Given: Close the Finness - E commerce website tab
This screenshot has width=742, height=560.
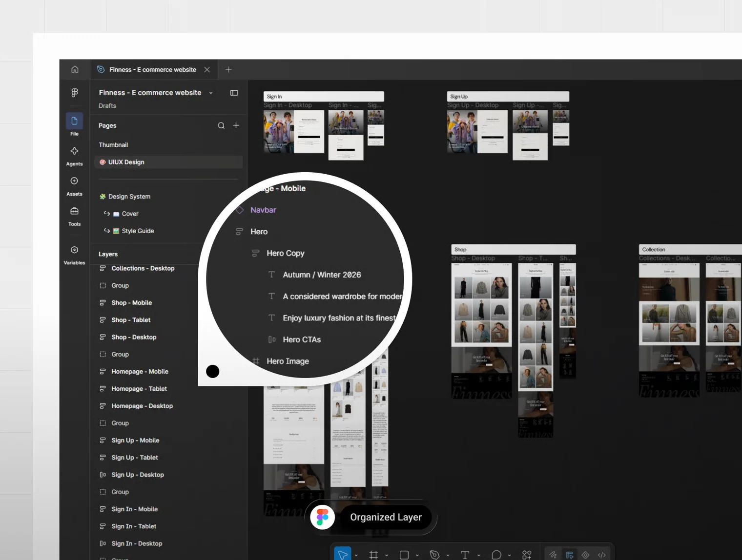Looking at the screenshot, I should click(x=207, y=70).
